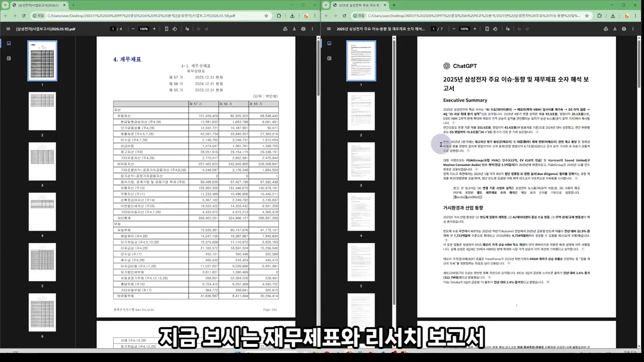The height and width of the screenshot is (362, 644).
Task: Open the print icon for the 사업보고서 PDF
Action: (x=302, y=29)
